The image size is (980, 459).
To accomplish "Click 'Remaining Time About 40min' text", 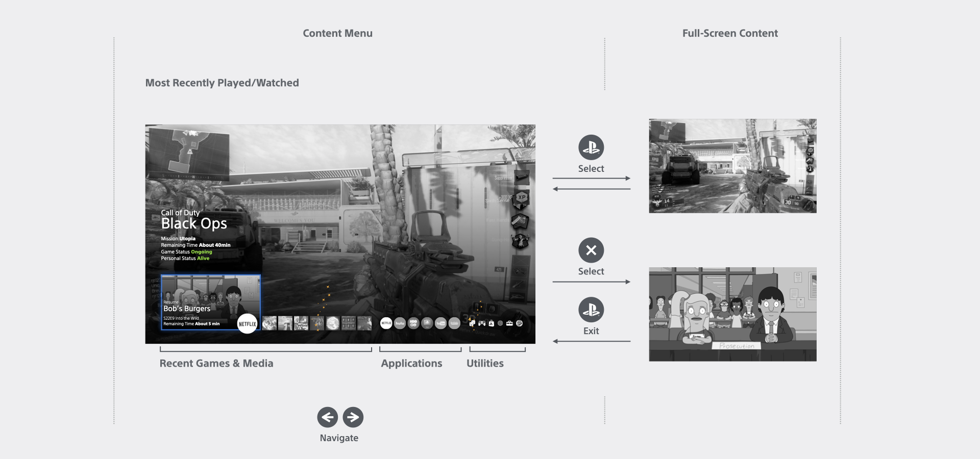I will (195, 245).
